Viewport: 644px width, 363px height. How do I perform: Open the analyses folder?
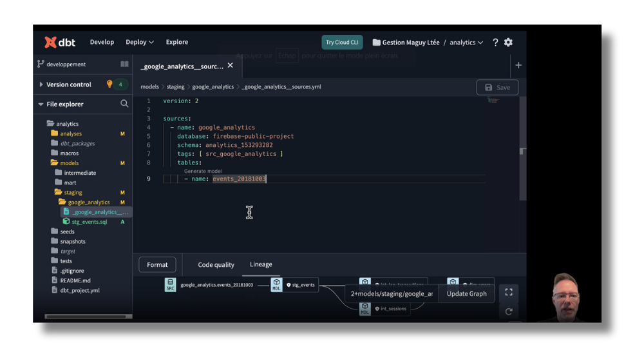click(x=66, y=133)
